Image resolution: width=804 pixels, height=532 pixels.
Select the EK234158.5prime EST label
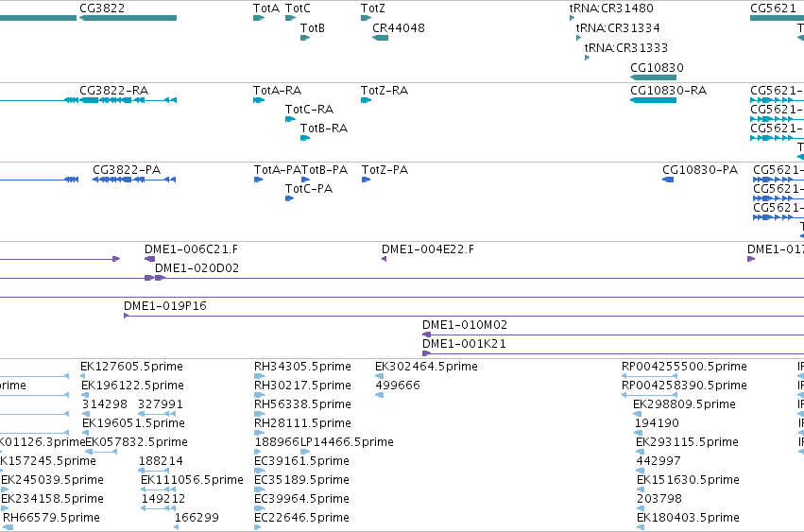tap(52, 499)
